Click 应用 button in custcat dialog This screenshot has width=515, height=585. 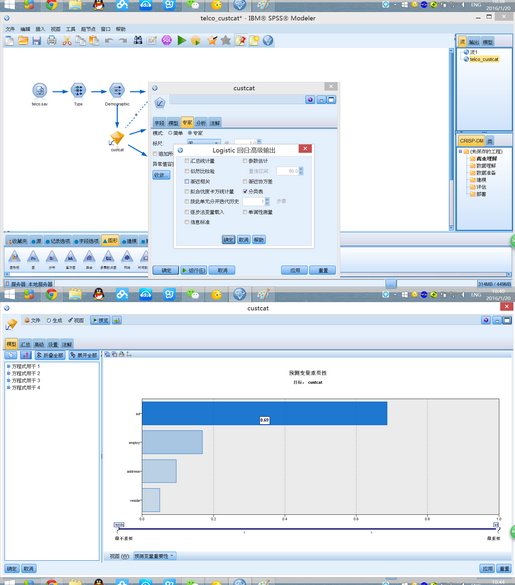pos(294,270)
